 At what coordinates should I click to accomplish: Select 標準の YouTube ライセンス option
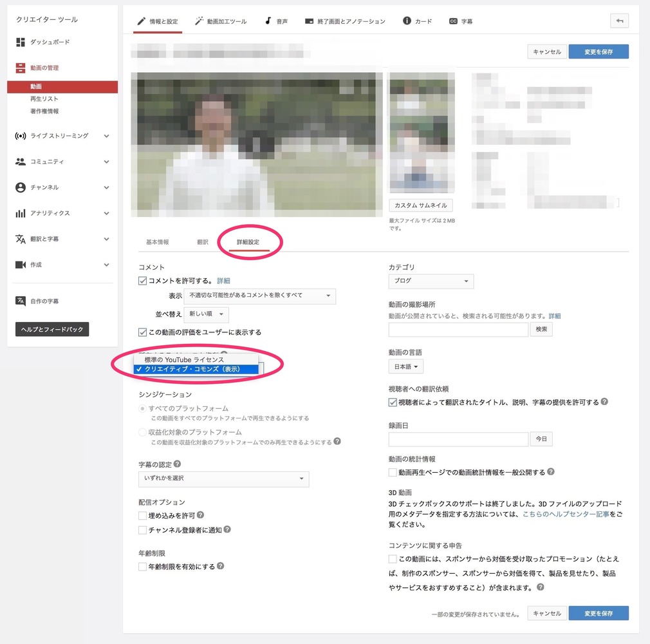click(x=184, y=359)
